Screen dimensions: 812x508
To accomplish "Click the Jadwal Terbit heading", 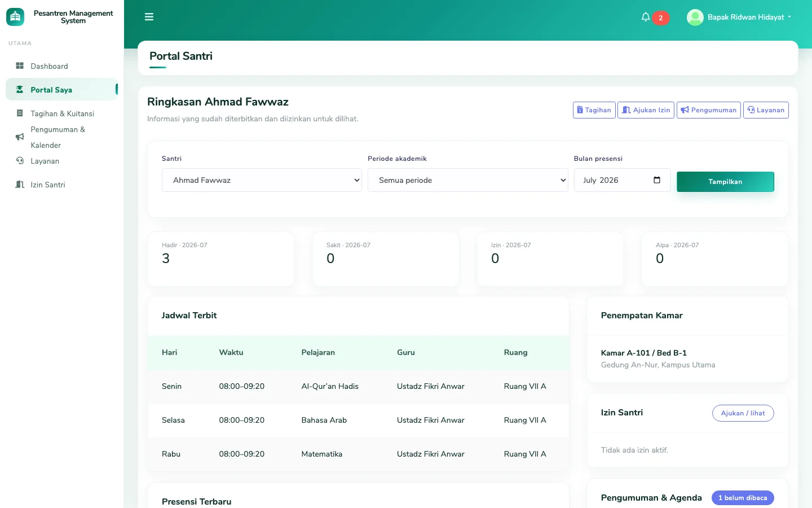I will point(189,316).
